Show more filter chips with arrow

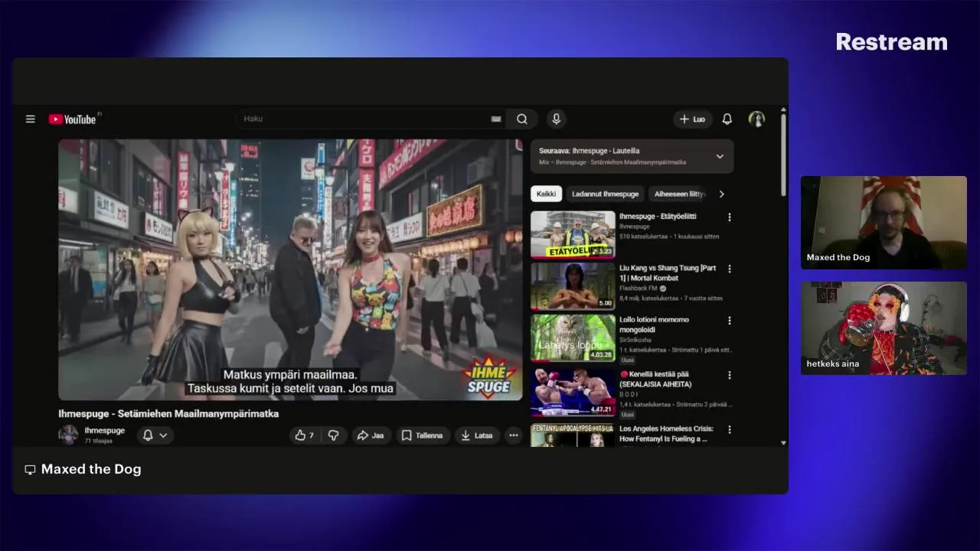coord(721,194)
